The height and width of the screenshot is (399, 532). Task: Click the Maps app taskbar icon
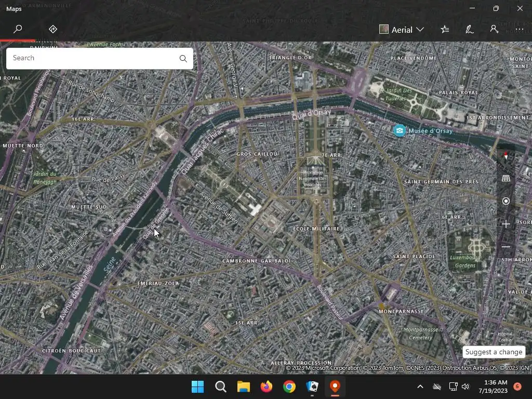[x=335, y=387]
